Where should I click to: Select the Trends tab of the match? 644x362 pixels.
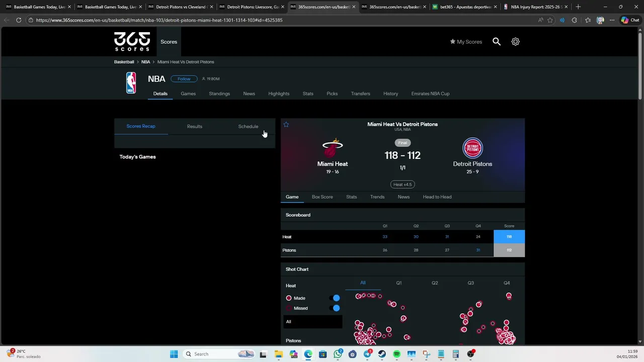[x=377, y=197]
